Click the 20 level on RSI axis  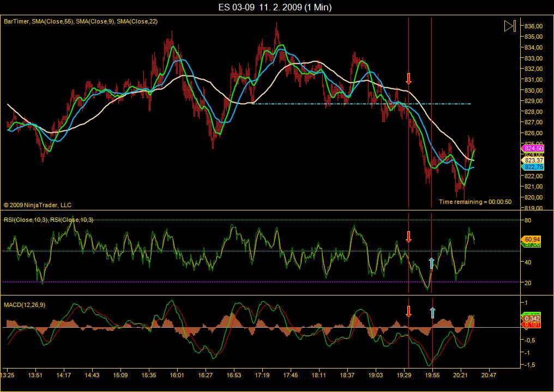coord(528,283)
